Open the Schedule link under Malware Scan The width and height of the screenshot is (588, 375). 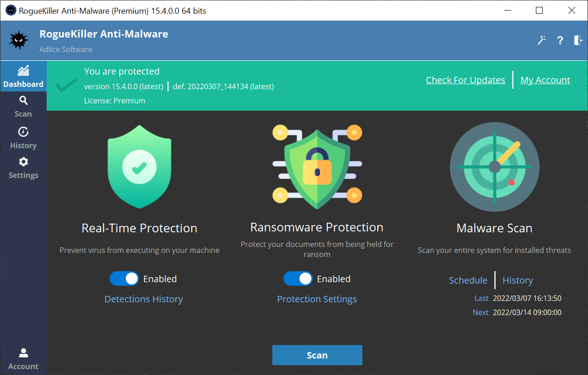point(468,280)
